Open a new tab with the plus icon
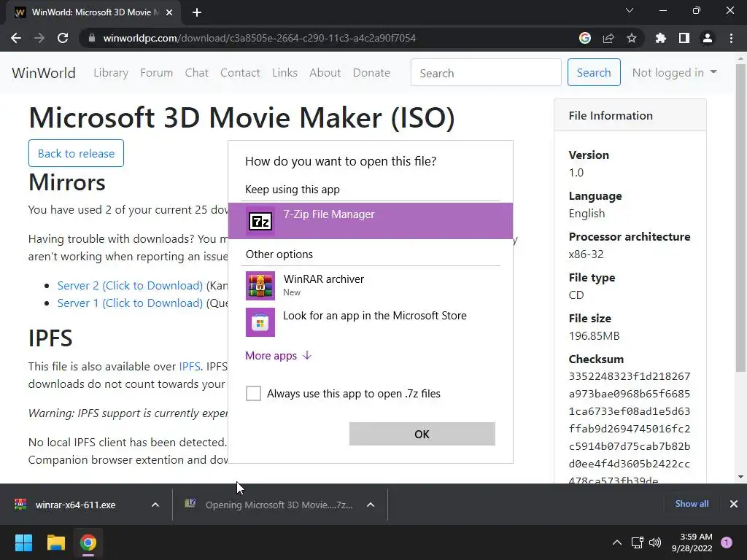Image resolution: width=747 pixels, height=560 pixels. 197,12
